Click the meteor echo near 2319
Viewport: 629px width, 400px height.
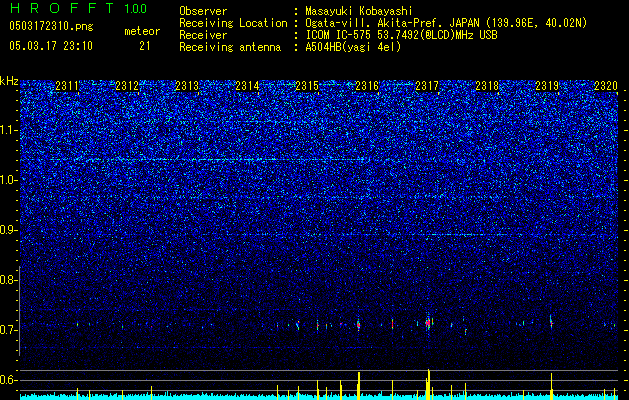coord(551,322)
